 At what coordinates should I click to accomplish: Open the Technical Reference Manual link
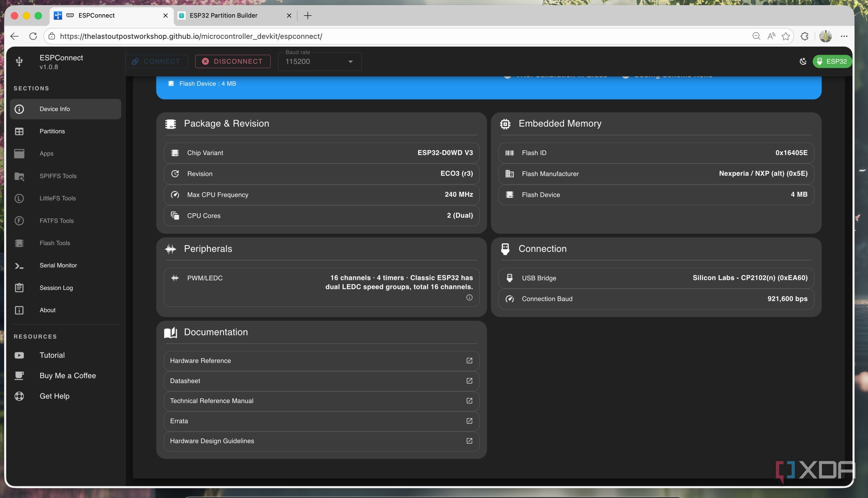click(321, 401)
